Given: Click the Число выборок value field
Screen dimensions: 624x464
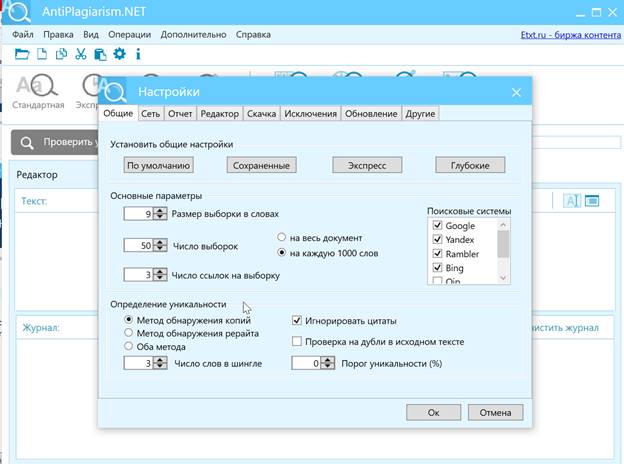Looking at the screenshot, I should point(138,245).
